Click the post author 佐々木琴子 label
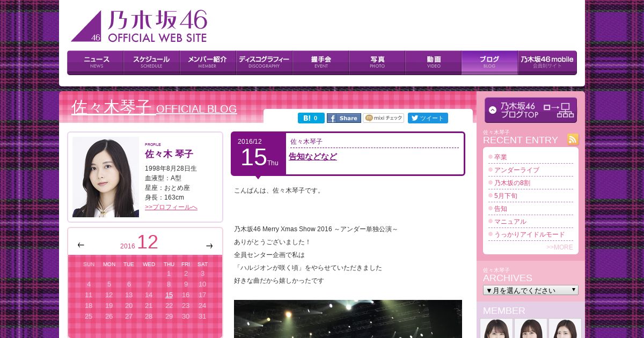This screenshot has width=644, height=338. click(306, 142)
